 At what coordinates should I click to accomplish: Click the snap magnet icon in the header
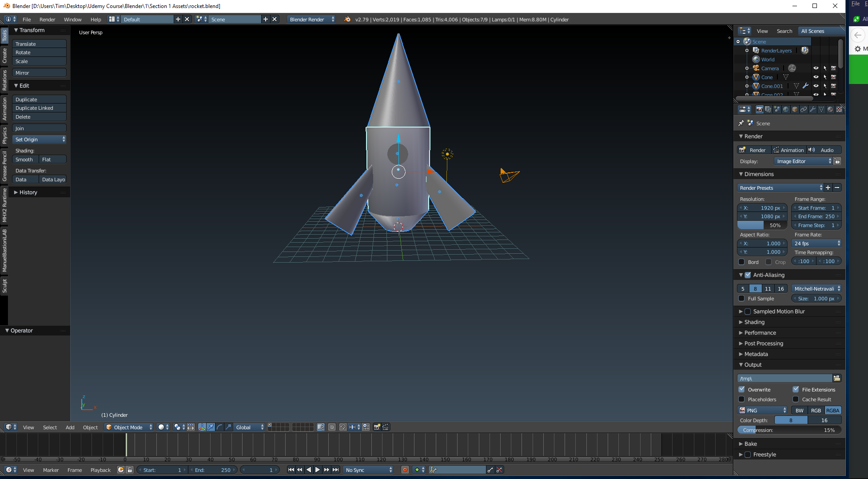click(343, 427)
